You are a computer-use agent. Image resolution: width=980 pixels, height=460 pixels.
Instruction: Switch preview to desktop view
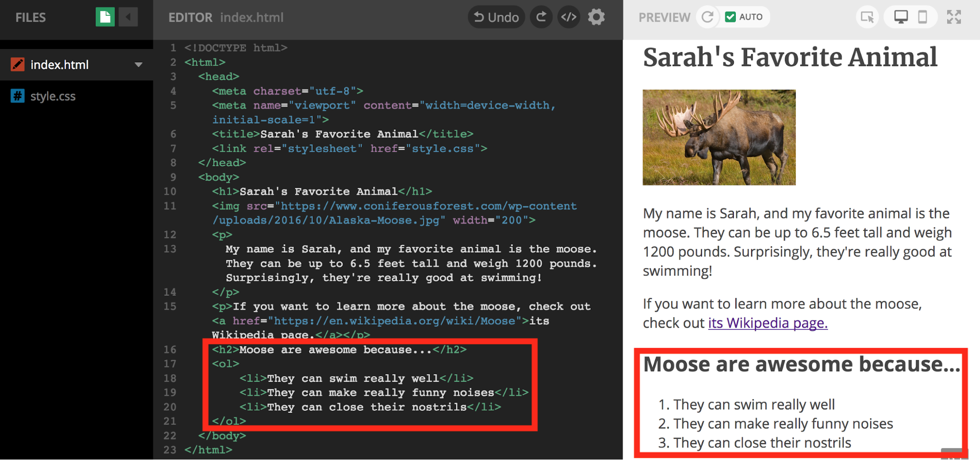click(x=901, y=17)
